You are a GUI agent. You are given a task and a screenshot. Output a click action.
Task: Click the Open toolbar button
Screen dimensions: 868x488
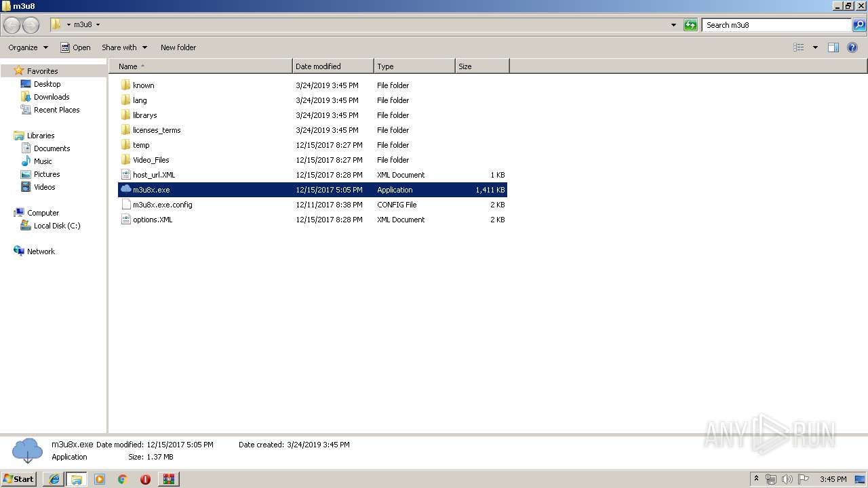75,47
